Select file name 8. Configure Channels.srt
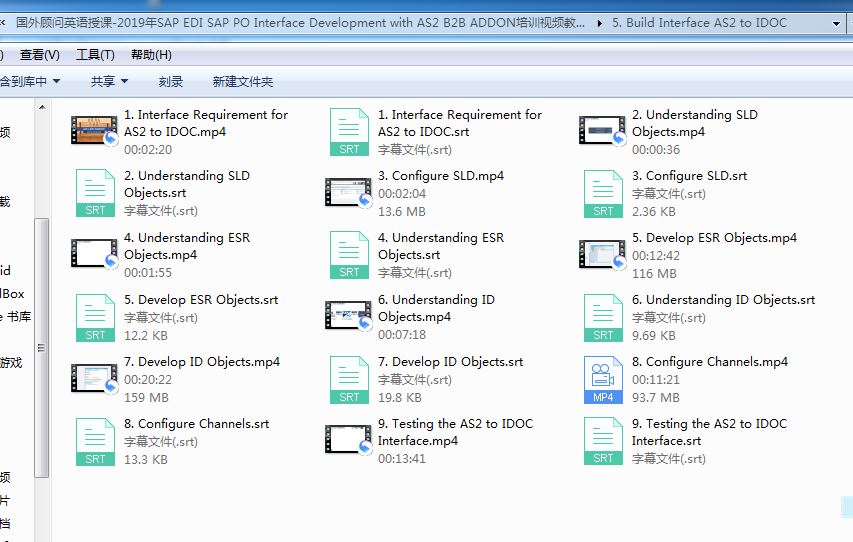This screenshot has width=853, height=542. (196, 424)
